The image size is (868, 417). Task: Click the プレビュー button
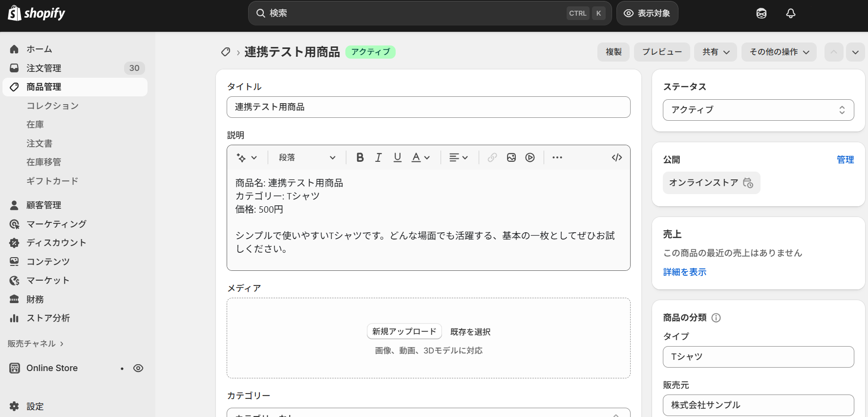(662, 52)
